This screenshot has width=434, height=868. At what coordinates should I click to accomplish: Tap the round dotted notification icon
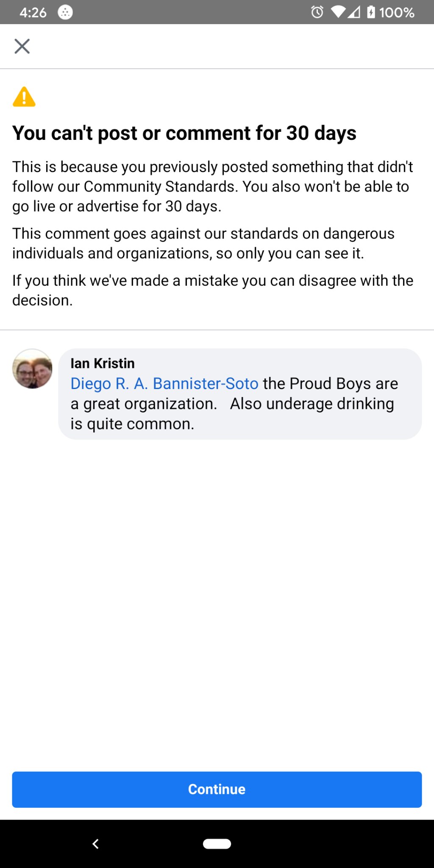coord(65,12)
